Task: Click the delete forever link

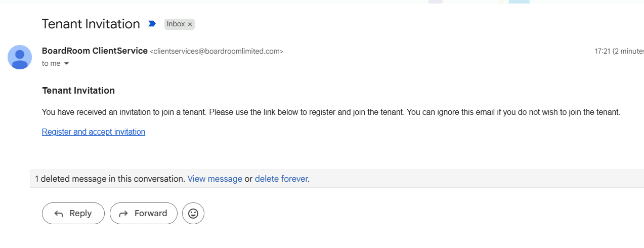Action: (x=281, y=179)
